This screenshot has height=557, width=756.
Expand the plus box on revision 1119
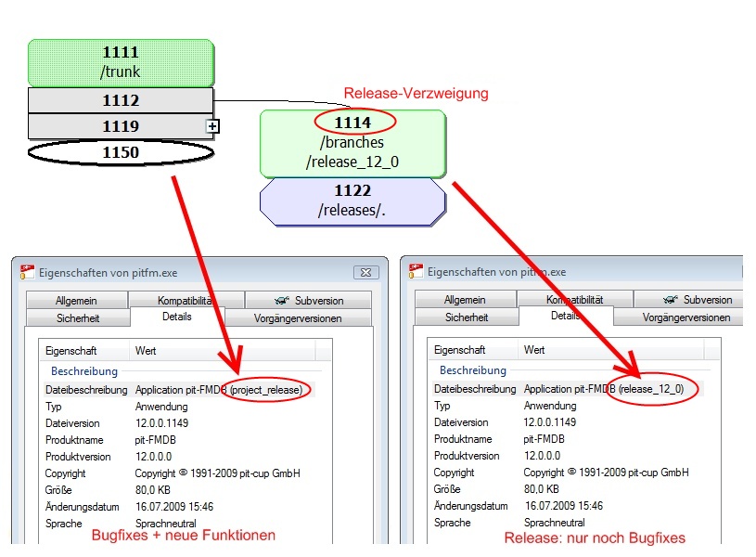(212, 126)
